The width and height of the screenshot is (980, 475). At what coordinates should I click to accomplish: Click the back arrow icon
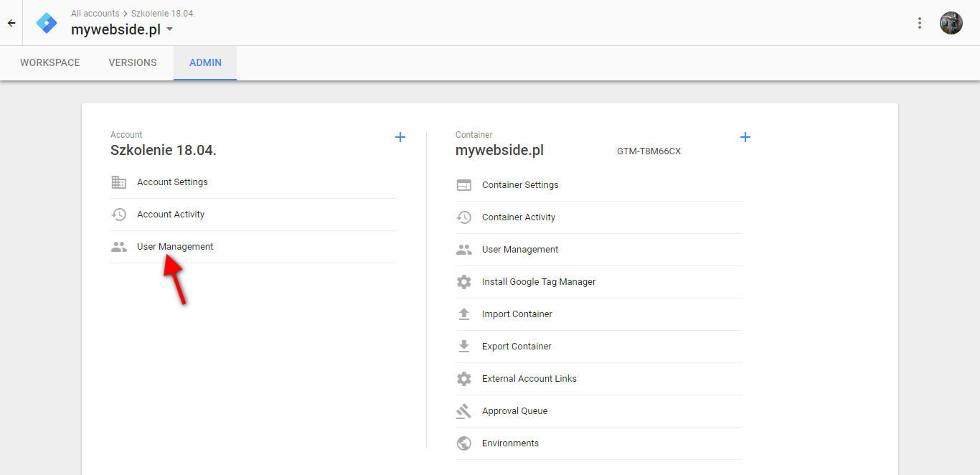tap(11, 23)
